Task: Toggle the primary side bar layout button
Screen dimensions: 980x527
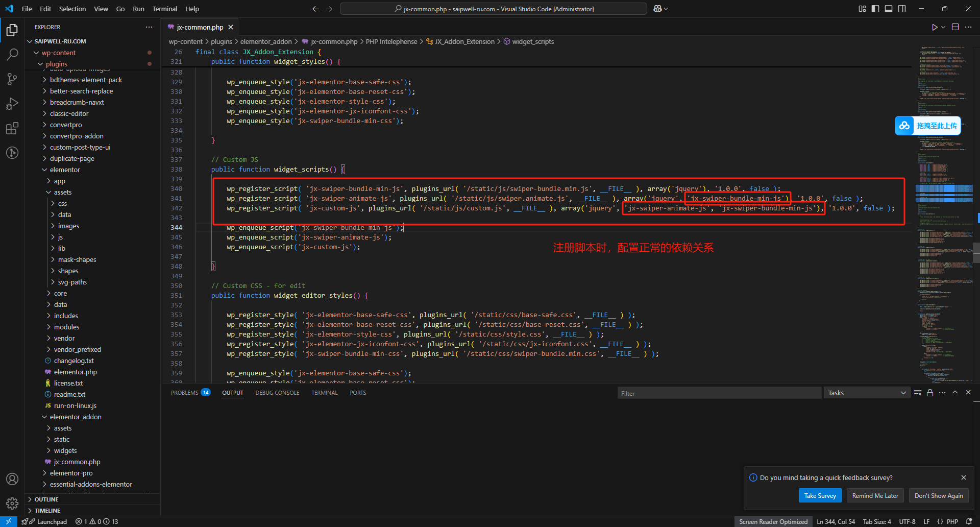Action: pyautogui.click(x=875, y=9)
